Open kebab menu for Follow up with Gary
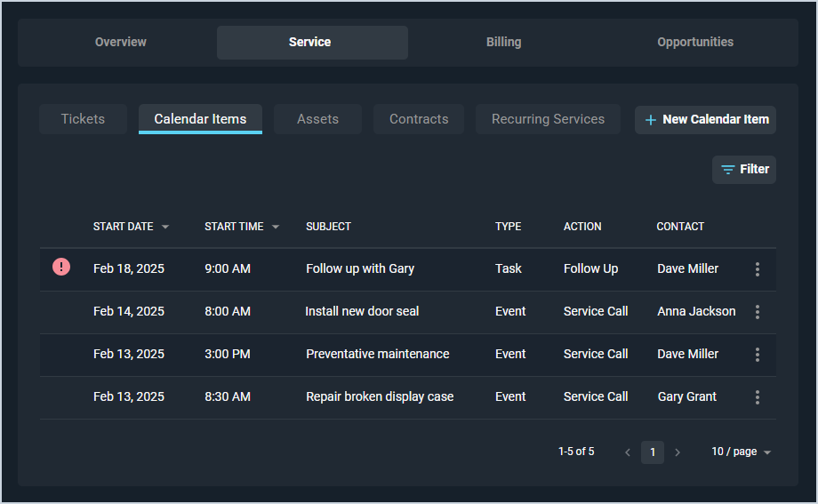 [x=758, y=269]
